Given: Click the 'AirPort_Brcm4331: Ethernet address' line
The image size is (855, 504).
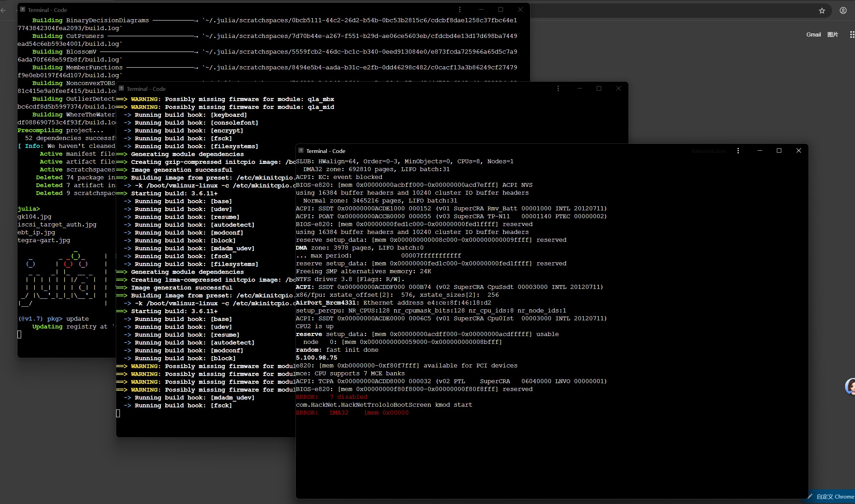Looking at the screenshot, I should [394, 303].
